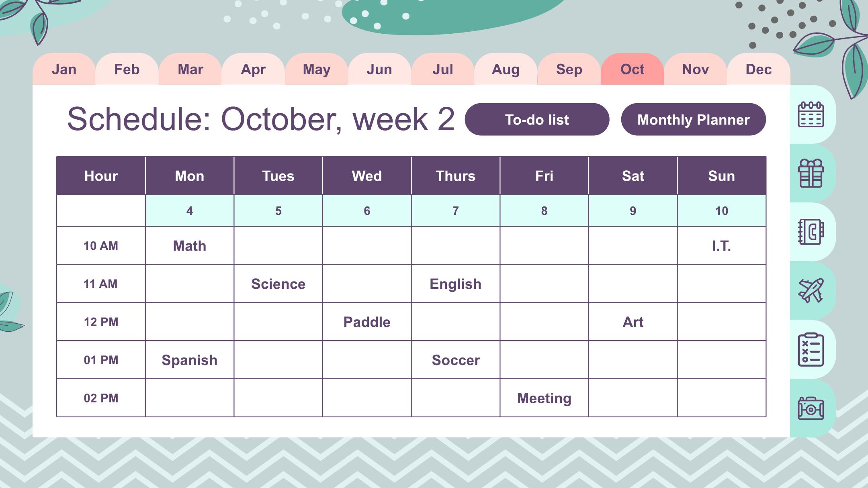Click the camera photo icon
This screenshot has height=488, width=868.
pos(811,408)
